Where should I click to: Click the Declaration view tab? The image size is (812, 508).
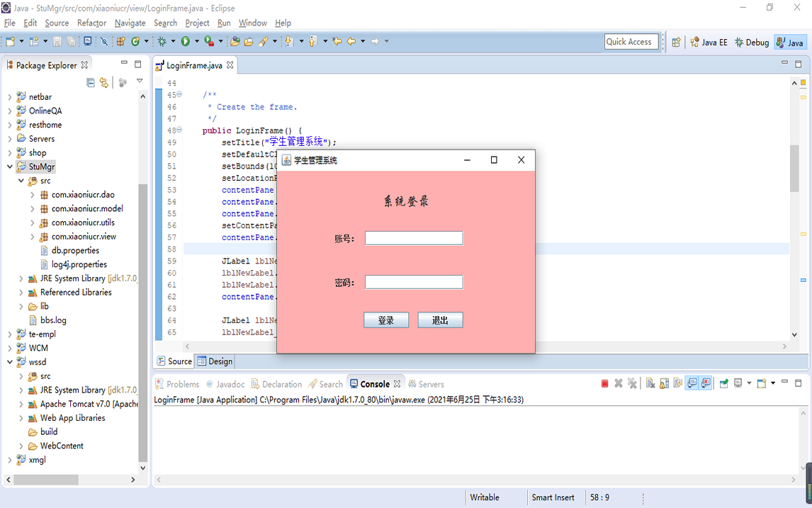tap(276, 384)
